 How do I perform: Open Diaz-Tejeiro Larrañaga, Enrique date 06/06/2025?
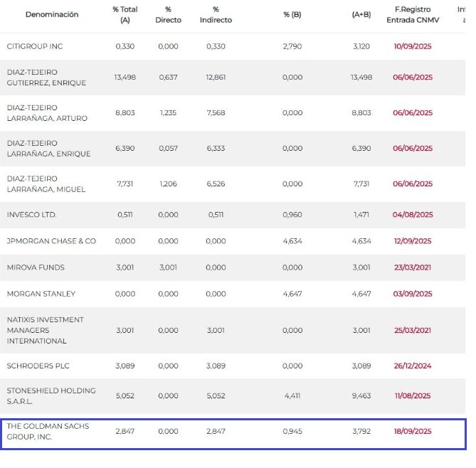click(x=412, y=149)
